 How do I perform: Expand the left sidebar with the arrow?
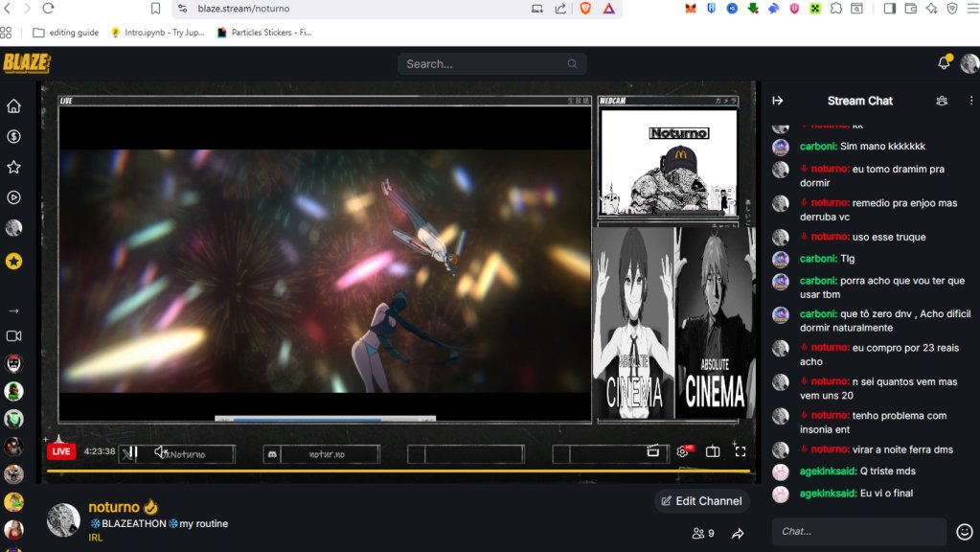[x=12, y=309]
